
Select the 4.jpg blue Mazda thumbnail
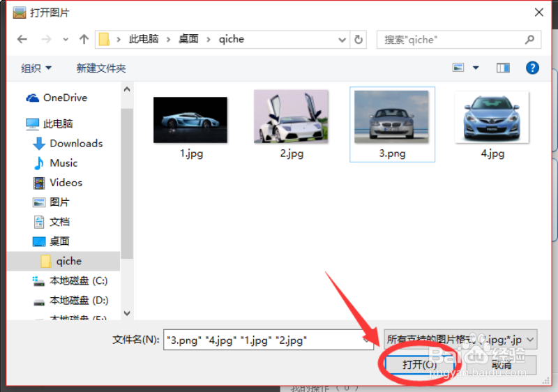pyautogui.click(x=492, y=117)
